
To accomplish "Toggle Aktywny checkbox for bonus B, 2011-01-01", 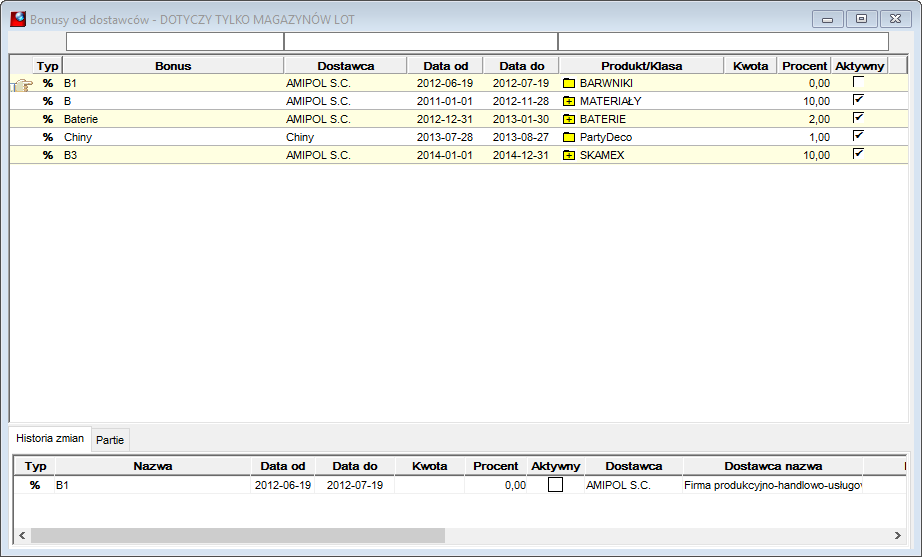I will (x=858, y=100).
